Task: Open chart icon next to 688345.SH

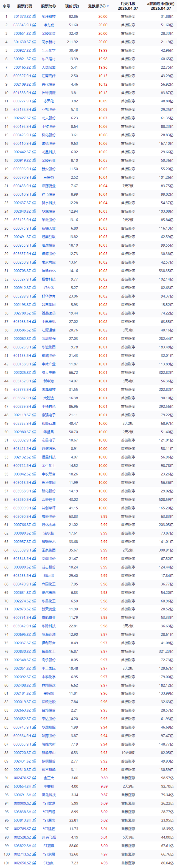Action: point(34,25)
